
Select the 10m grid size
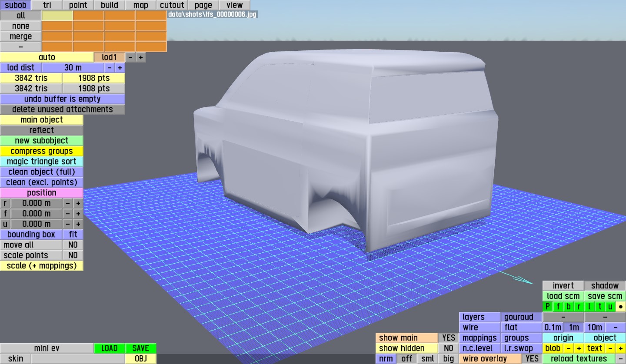click(x=595, y=328)
